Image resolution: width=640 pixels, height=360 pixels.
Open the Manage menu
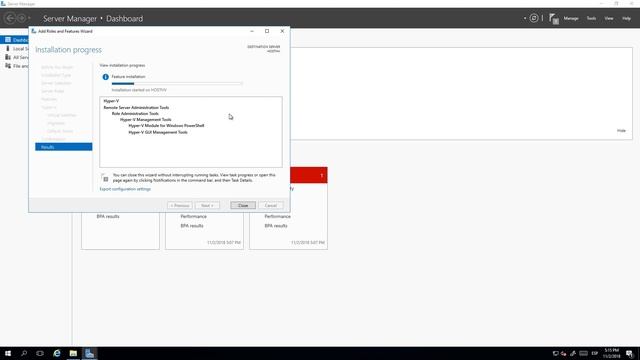(571, 18)
